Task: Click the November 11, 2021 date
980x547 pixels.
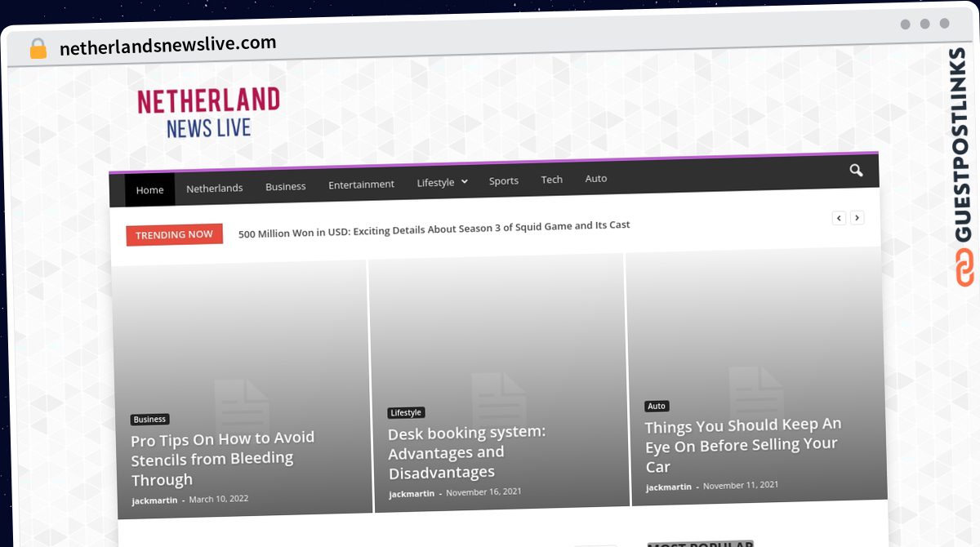Action: pyautogui.click(x=741, y=485)
